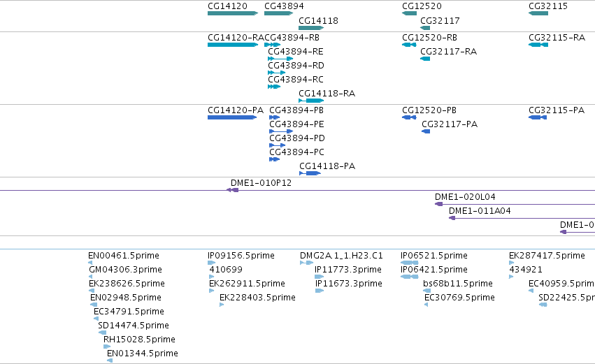Viewport: 595px width, 364px height.
Task: Select the EK287417.5prime EST label
Action: [547, 256]
